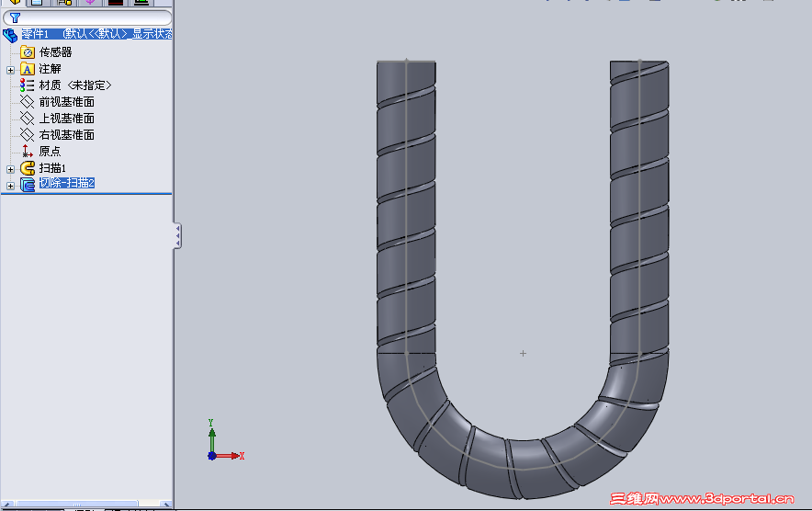Screen dimensions: 812x511
Task: Click the 注解 annotations folder icon
Action: (x=28, y=69)
